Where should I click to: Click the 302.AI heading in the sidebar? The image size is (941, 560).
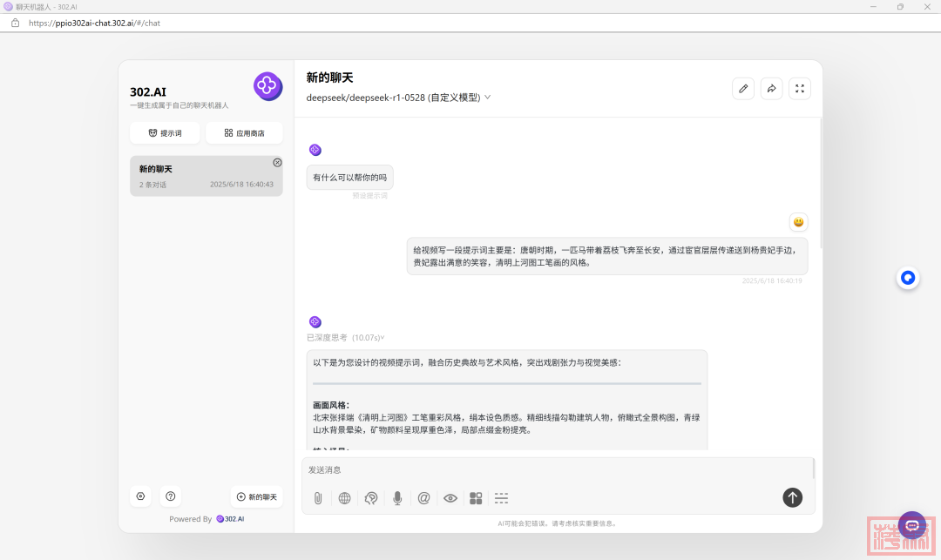148,91
